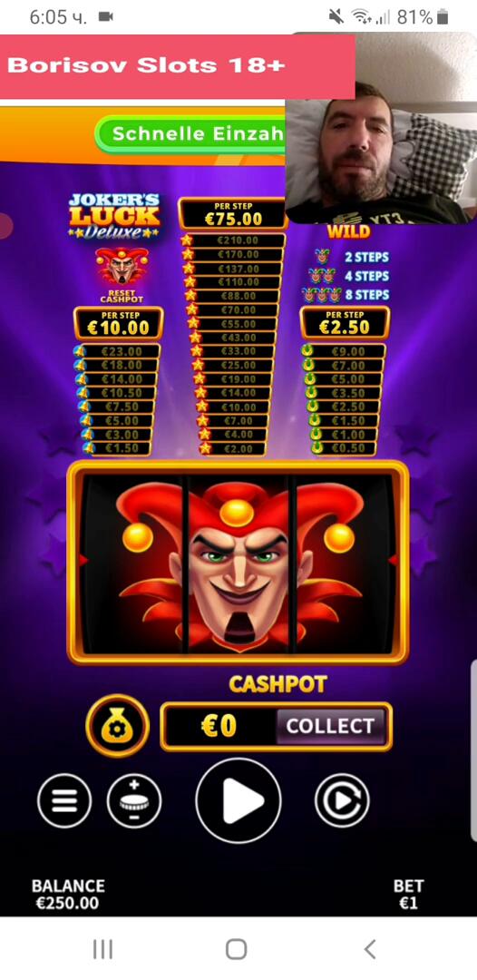The width and height of the screenshot is (477, 980).
Task: Tap the €210.00 star ladder row
Action: pyautogui.click(x=233, y=240)
